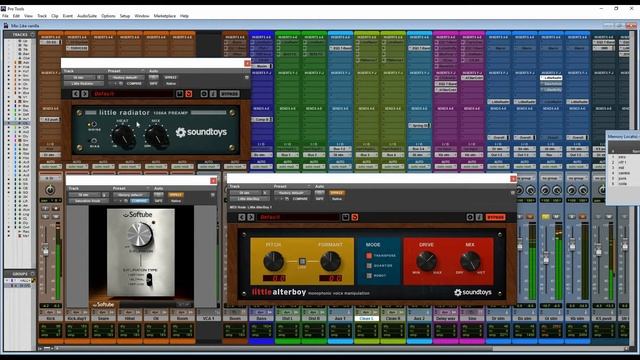Open the Edit menu
Screen dimensions: 640x360
16,16
